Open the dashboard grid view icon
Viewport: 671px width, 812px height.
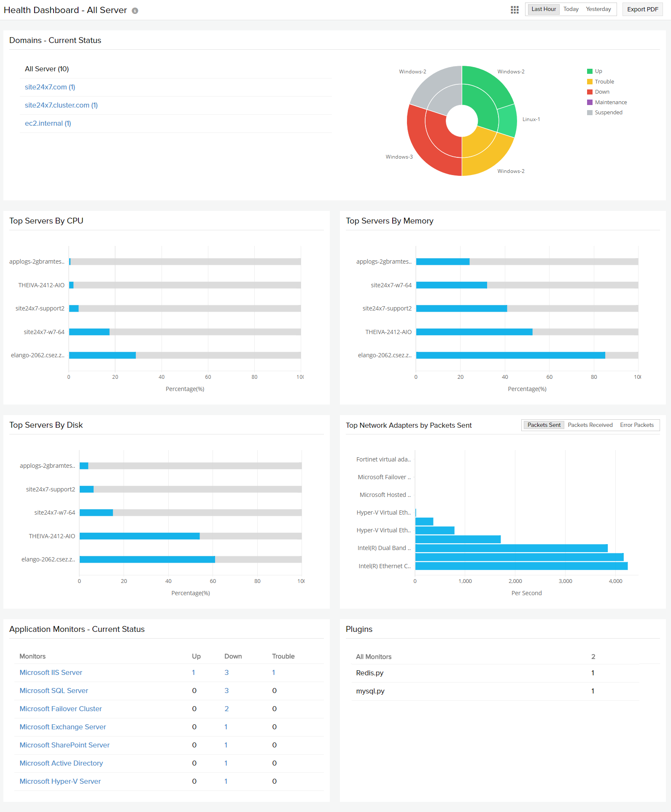tap(515, 10)
